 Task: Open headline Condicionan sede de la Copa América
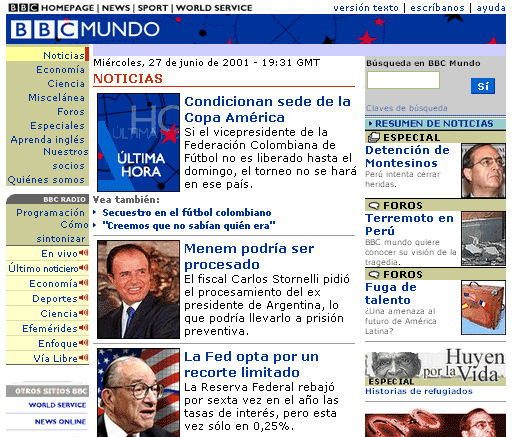tap(267, 109)
